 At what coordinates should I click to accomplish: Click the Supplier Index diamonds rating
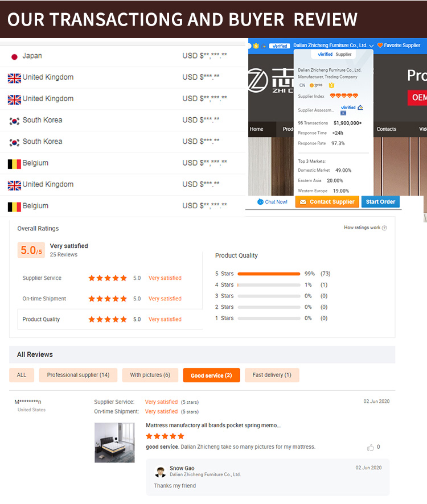[x=344, y=96]
